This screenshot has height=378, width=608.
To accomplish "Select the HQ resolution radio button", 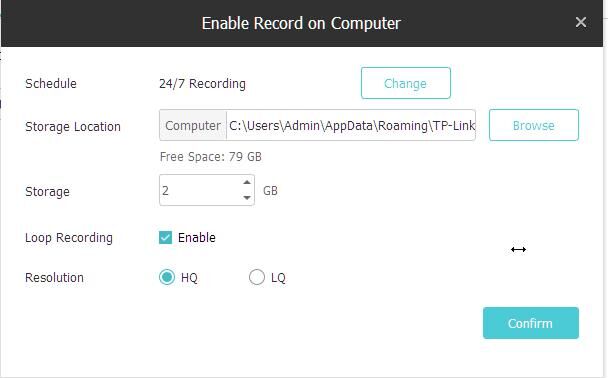I will (167, 277).
